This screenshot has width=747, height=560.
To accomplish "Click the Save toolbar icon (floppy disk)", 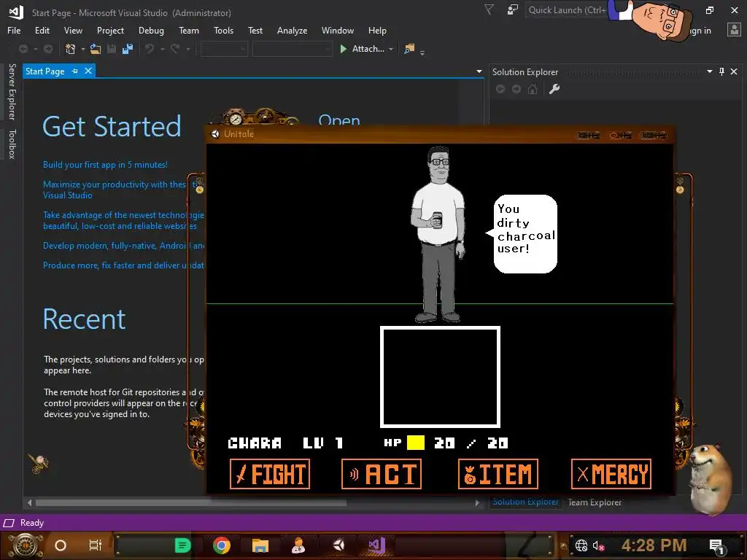I will 112,49.
